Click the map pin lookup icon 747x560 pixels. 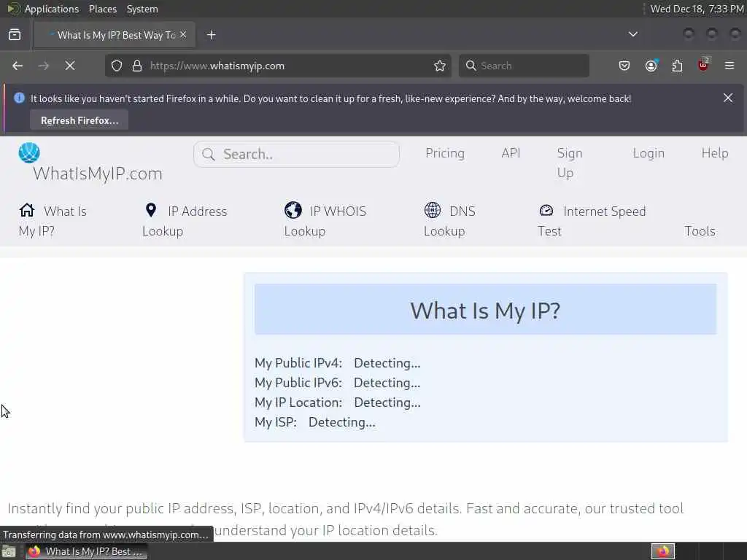[x=151, y=210]
